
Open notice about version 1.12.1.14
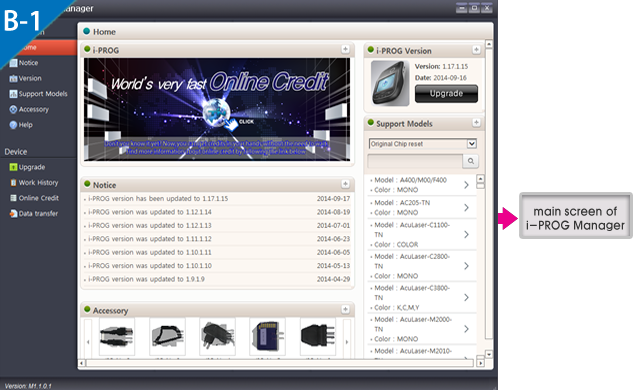[x=217, y=212]
